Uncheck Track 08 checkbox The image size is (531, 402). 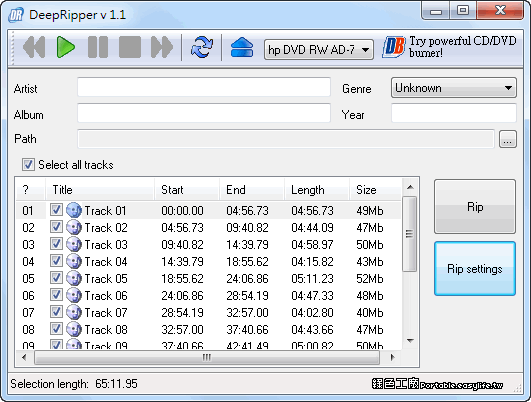coord(56,329)
